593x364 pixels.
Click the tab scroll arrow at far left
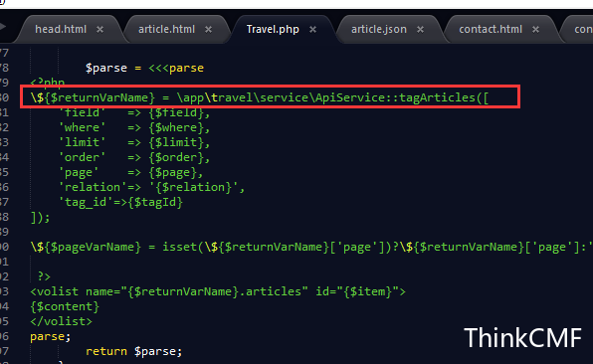coord(3,27)
